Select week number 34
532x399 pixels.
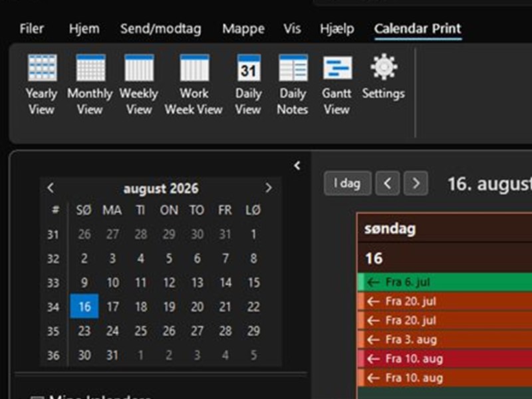[53, 307]
